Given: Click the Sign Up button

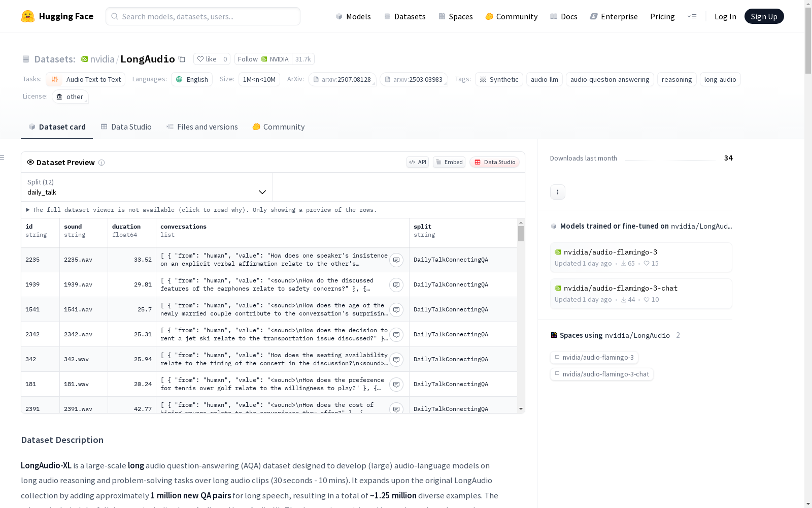Looking at the screenshot, I should (x=764, y=16).
